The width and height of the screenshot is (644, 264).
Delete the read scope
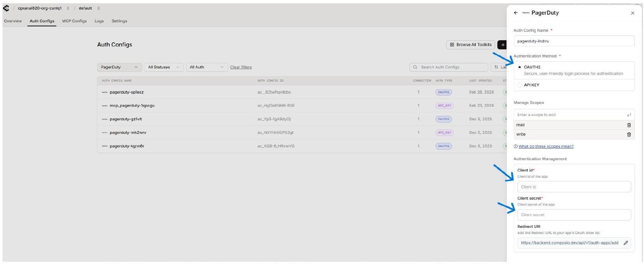coord(629,125)
